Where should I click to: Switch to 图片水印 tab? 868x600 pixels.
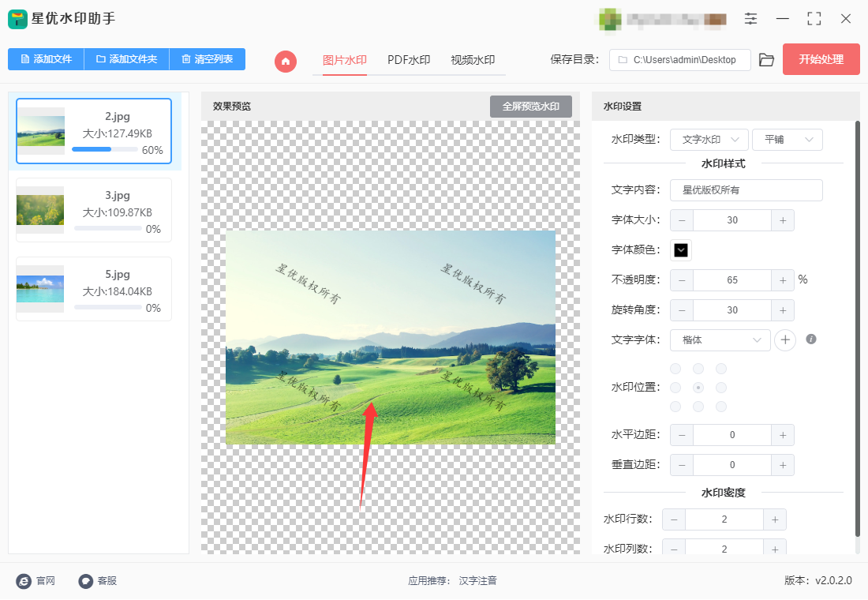point(345,60)
